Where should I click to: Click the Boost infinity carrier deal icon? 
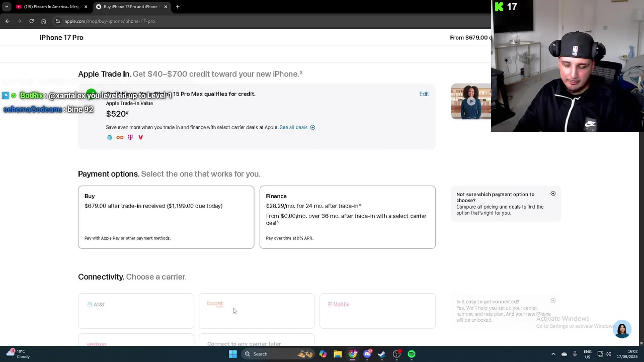(x=120, y=137)
